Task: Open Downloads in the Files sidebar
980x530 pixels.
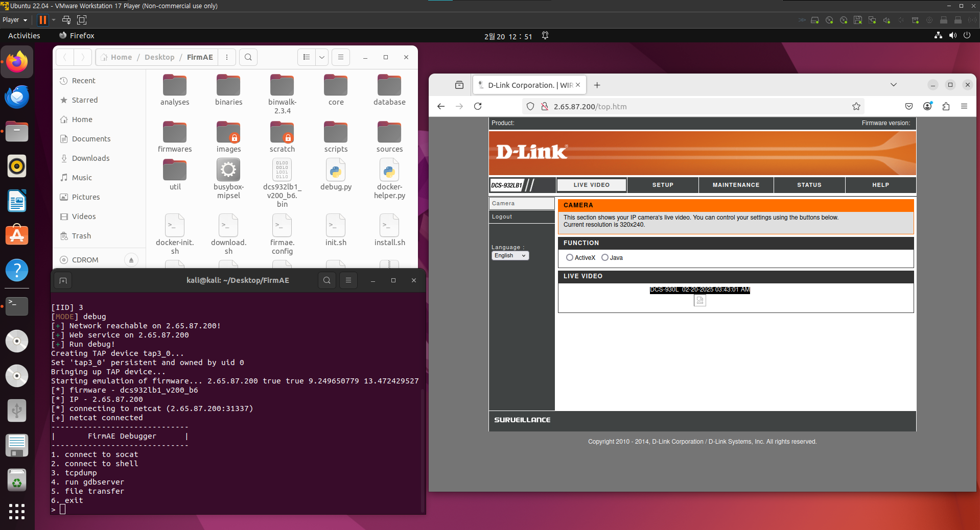Action: coord(100,158)
